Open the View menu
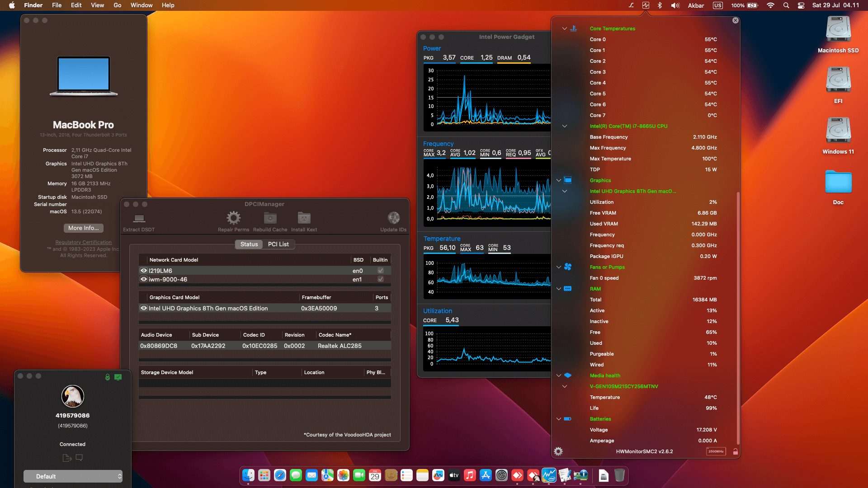This screenshot has width=868, height=488. click(97, 5)
